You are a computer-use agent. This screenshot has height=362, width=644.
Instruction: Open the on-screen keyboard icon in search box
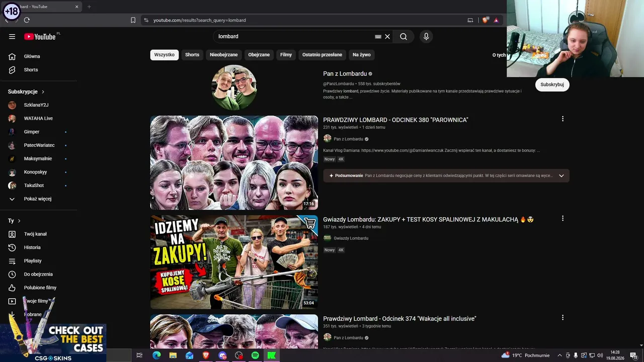coord(378,36)
